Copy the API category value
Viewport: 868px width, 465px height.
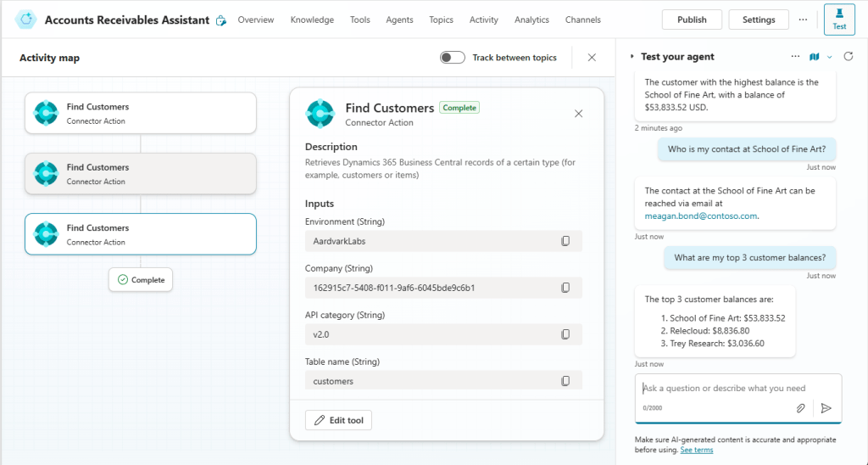(565, 334)
